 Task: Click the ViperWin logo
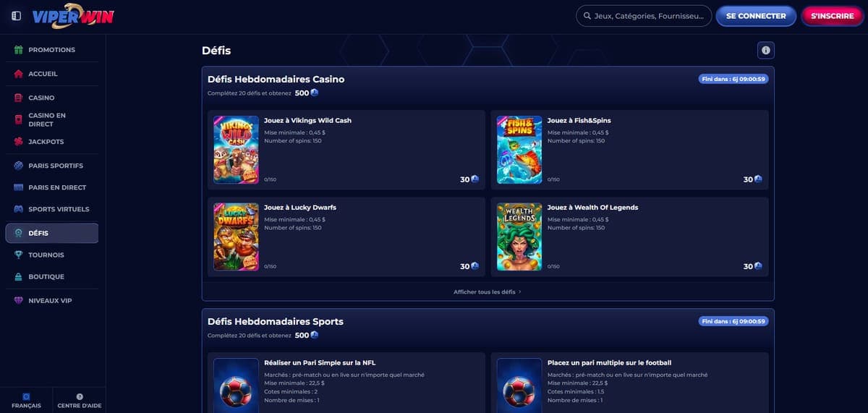[73, 16]
